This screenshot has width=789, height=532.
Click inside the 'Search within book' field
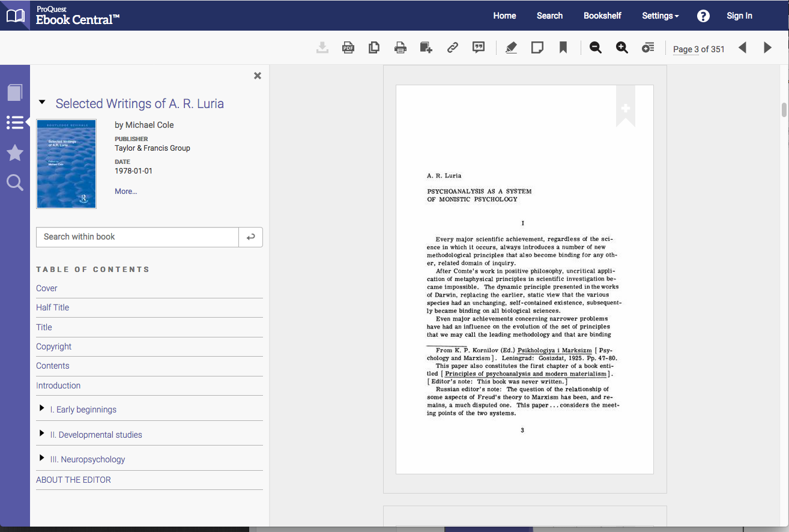click(x=137, y=237)
